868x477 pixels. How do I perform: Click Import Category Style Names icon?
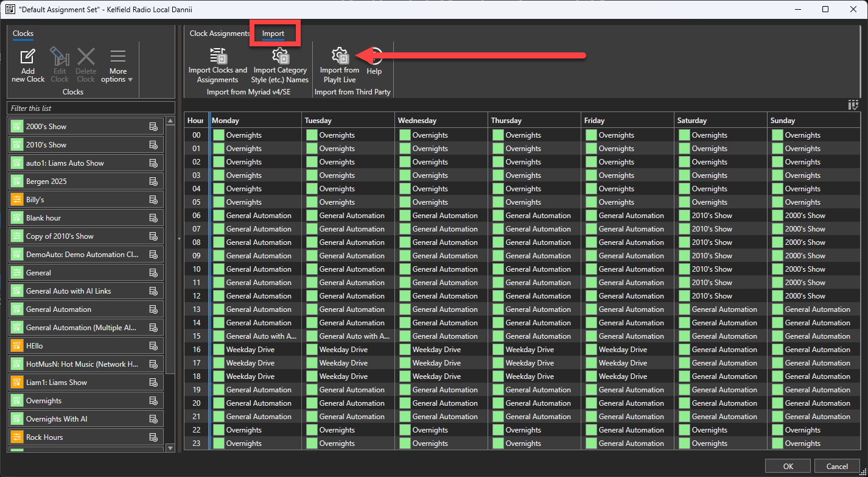coord(280,55)
